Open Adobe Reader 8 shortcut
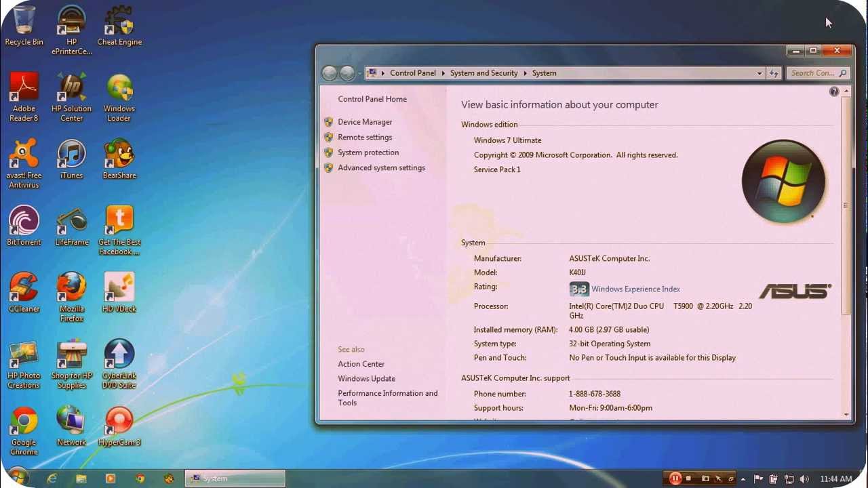Image resolution: width=868 pixels, height=488 pixels. coord(24,97)
